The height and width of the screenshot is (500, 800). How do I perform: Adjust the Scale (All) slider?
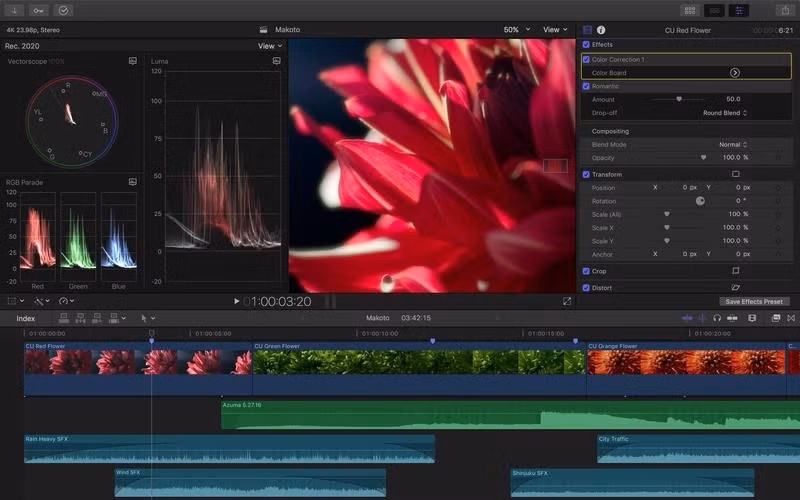click(666, 214)
